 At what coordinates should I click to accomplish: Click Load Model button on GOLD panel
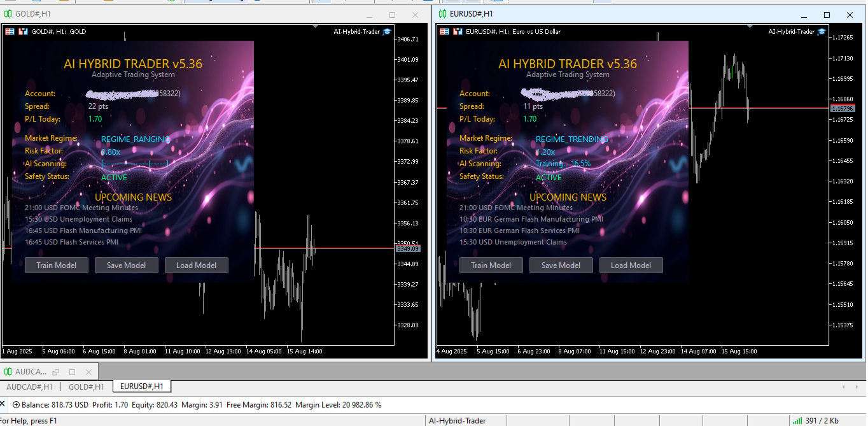pos(196,265)
